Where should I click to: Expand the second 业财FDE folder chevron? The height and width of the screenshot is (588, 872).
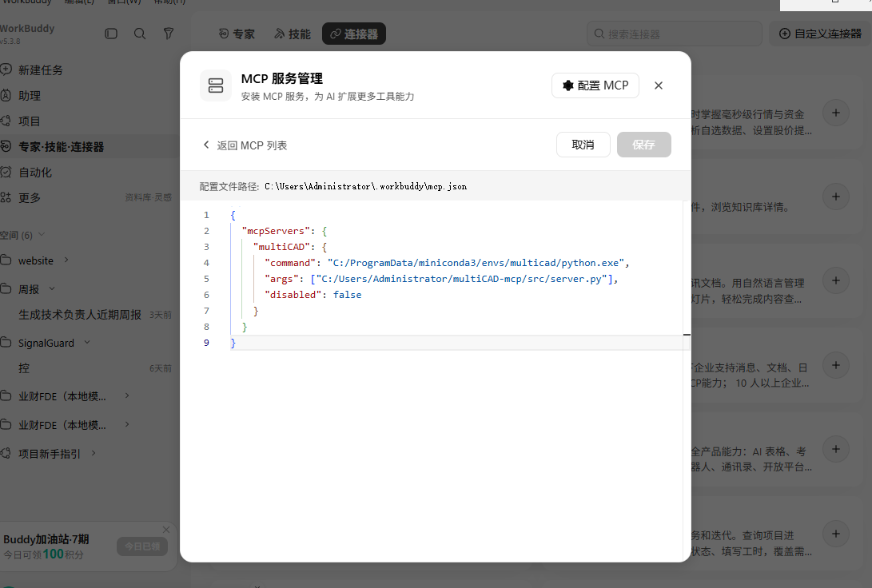[127, 424]
